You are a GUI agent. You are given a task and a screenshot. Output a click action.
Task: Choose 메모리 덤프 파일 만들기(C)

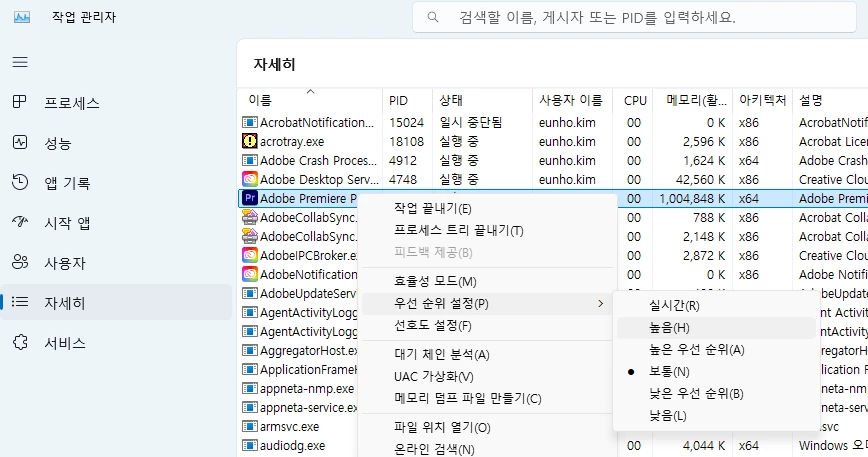(487, 398)
